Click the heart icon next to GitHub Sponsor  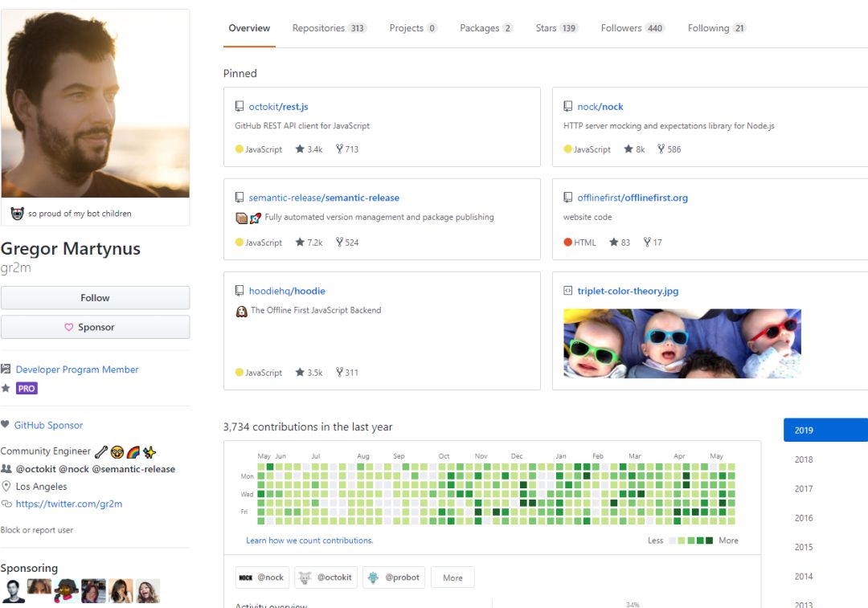[5, 424]
